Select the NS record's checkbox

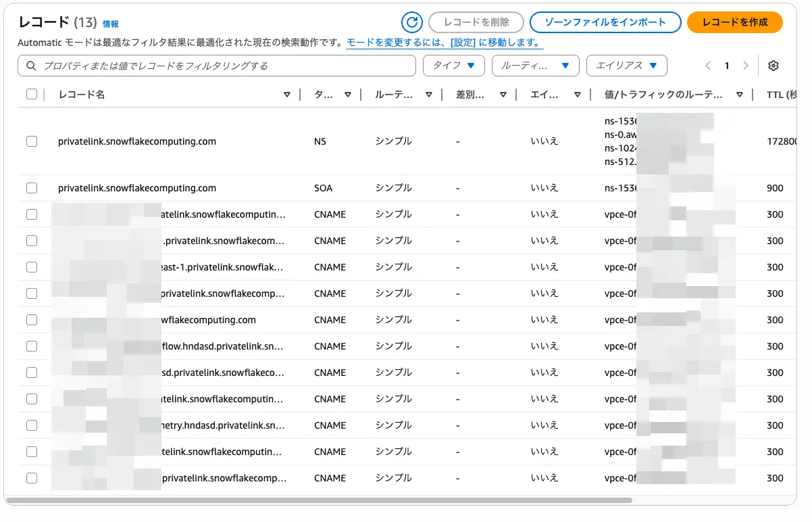tap(32, 141)
